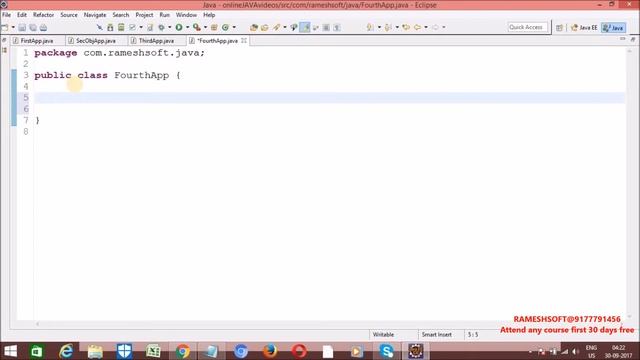Viewport: 640px width, 360px height.
Task: Click the New Java Class green icon
Action: pos(225,27)
